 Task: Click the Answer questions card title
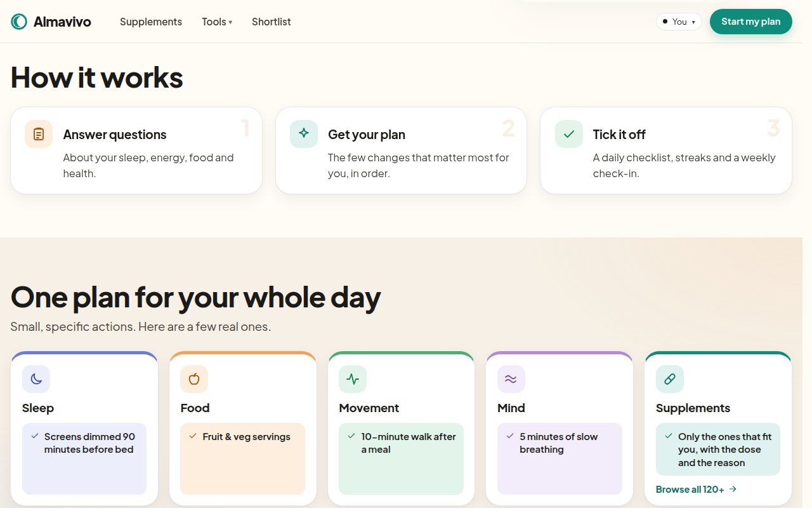(x=115, y=135)
